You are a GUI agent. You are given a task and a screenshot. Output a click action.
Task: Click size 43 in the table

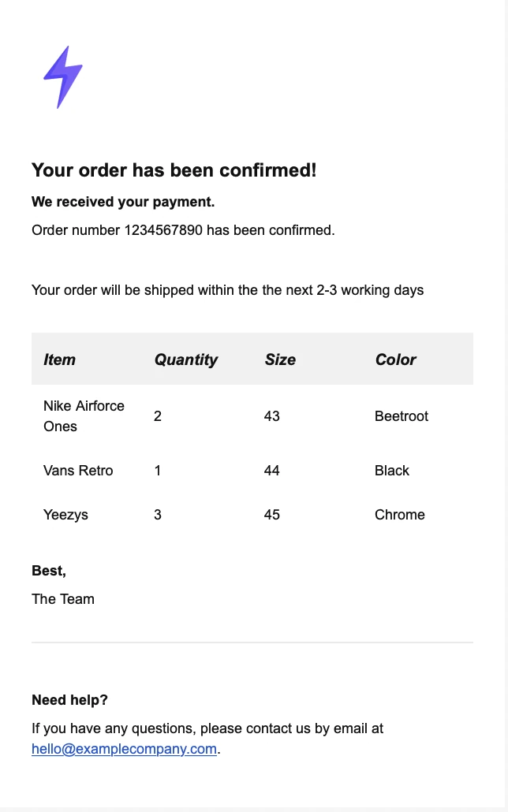click(272, 415)
